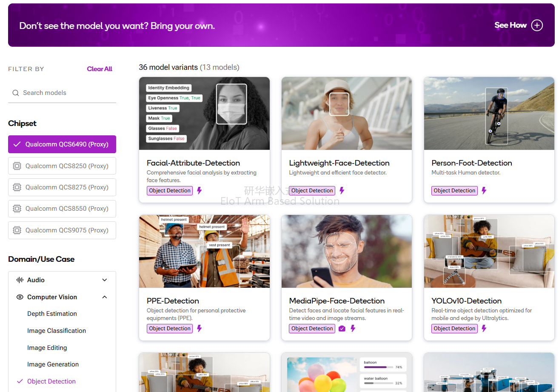This screenshot has width=559, height=392.
Task: Collapse the Computer Vision section chevron
Action: coord(105,297)
